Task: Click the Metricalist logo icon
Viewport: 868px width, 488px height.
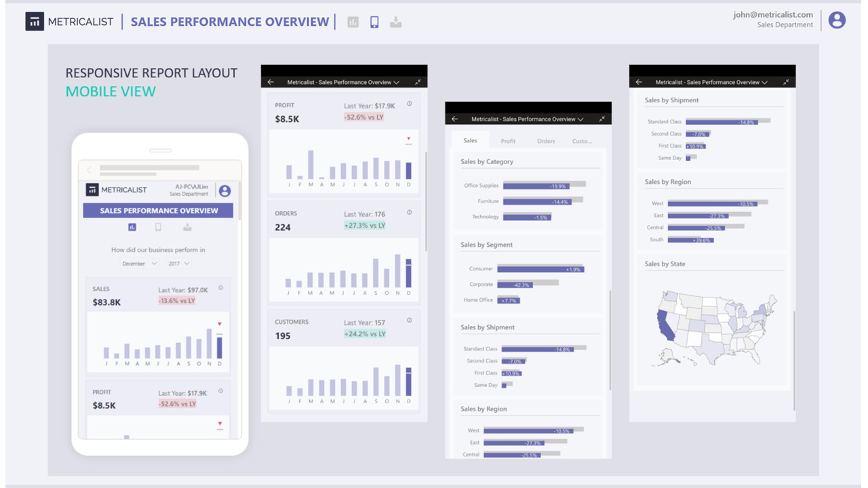Action: tap(35, 21)
